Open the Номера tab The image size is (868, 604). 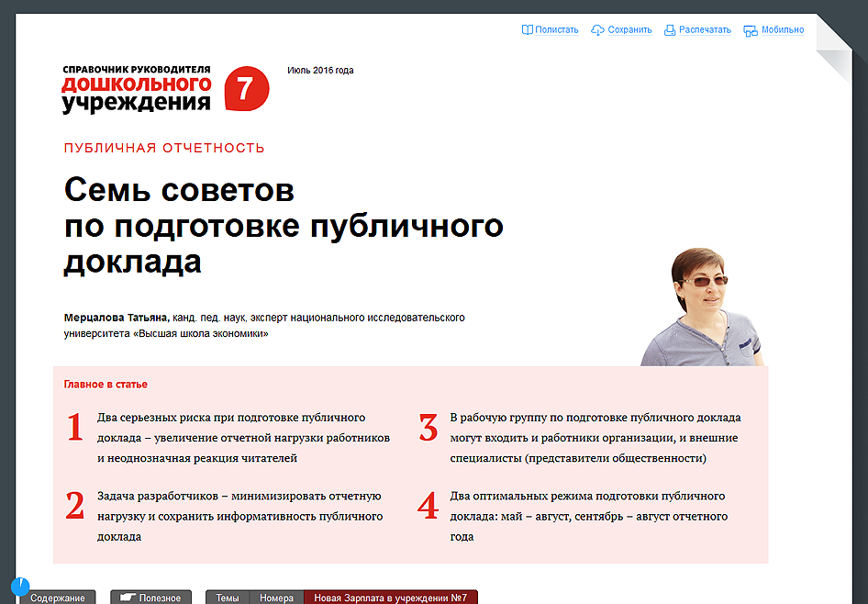coord(276,598)
